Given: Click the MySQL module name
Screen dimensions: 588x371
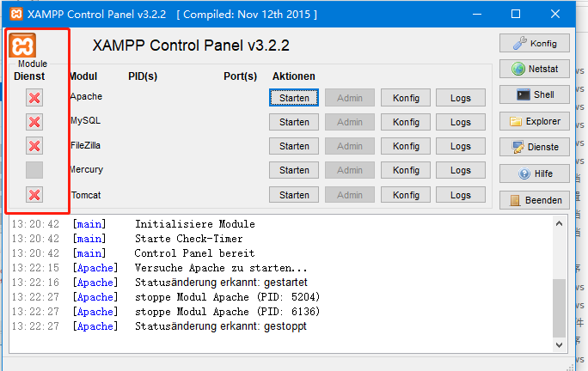Looking at the screenshot, I should click(85, 120).
